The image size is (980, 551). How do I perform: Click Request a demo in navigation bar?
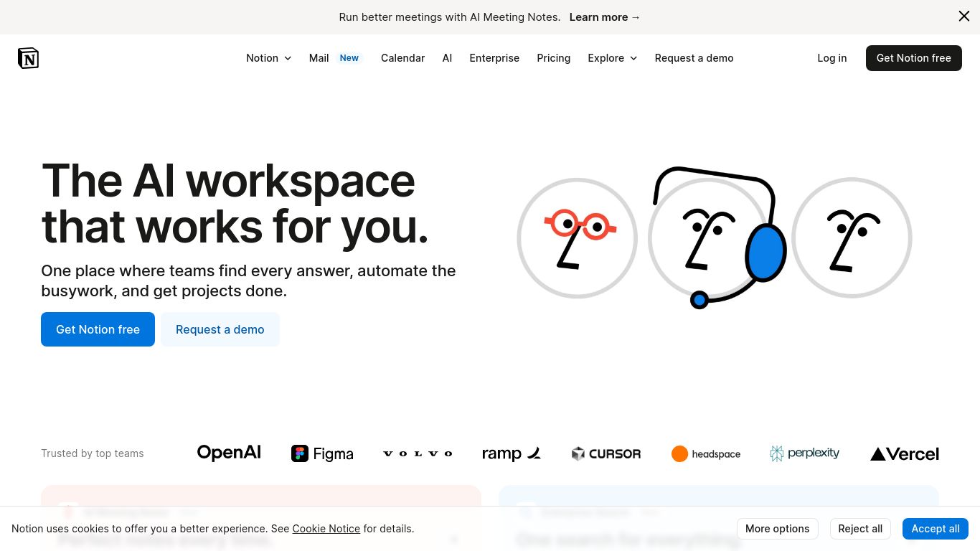coord(694,58)
